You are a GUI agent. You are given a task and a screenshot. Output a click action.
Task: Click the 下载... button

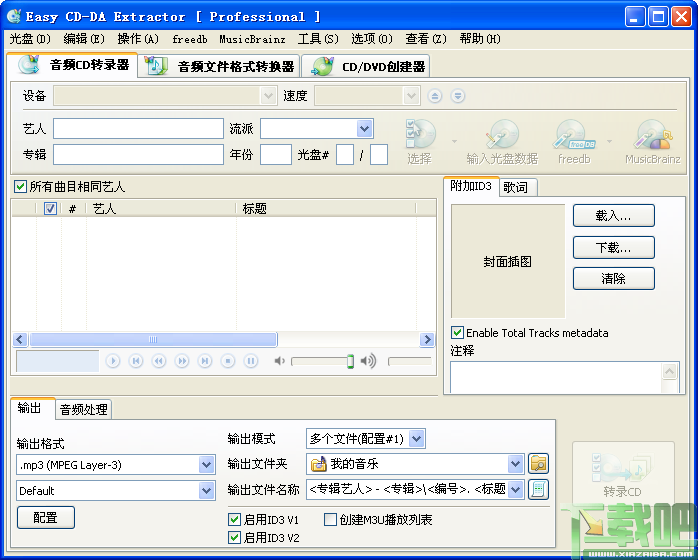pyautogui.click(x=613, y=248)
